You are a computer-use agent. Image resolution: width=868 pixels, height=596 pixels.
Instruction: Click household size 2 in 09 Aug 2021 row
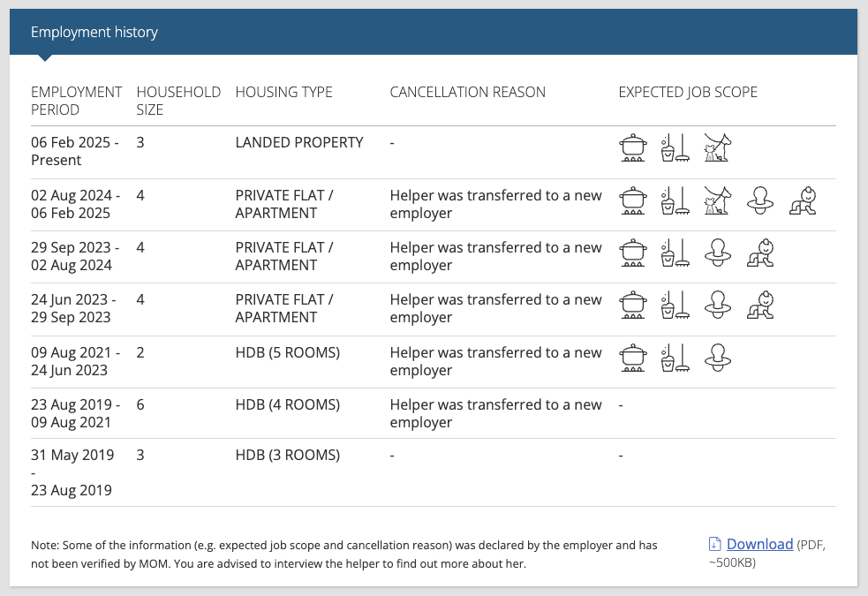pos(140,352)
